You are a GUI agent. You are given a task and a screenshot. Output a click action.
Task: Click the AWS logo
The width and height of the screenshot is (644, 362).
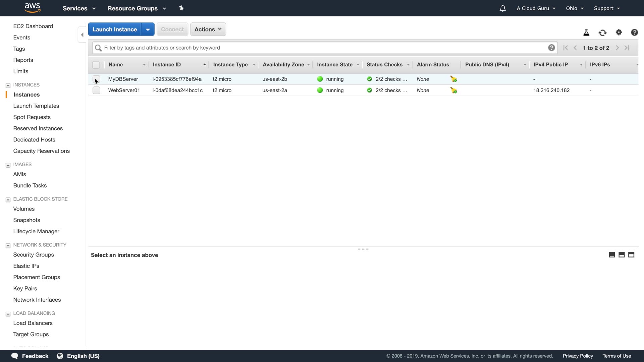click(33, 8)
